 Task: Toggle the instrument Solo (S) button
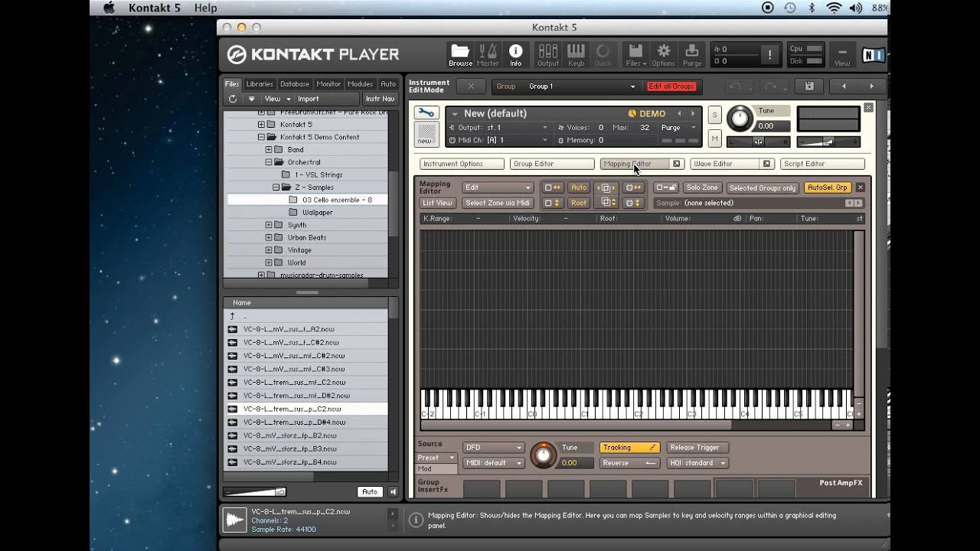pos(714,116)
